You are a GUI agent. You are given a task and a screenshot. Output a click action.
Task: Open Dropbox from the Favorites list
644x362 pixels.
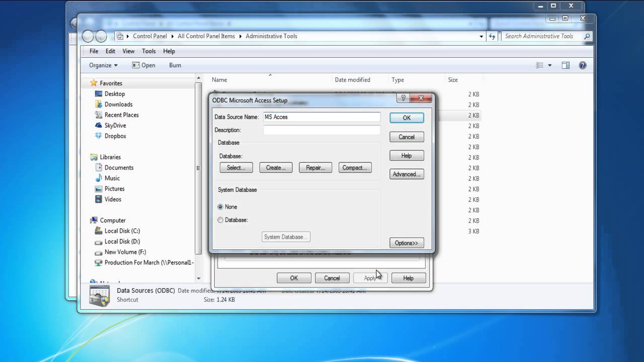pos(99,136)
